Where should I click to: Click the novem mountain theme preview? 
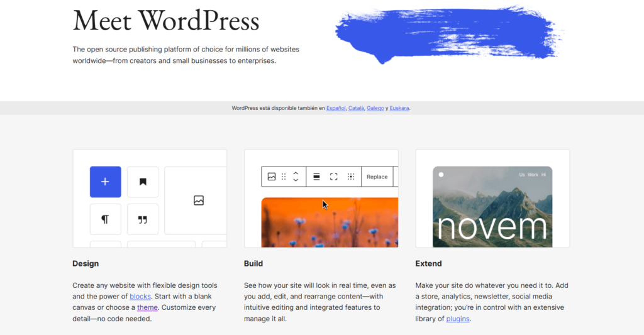click(x=492, y=207)
